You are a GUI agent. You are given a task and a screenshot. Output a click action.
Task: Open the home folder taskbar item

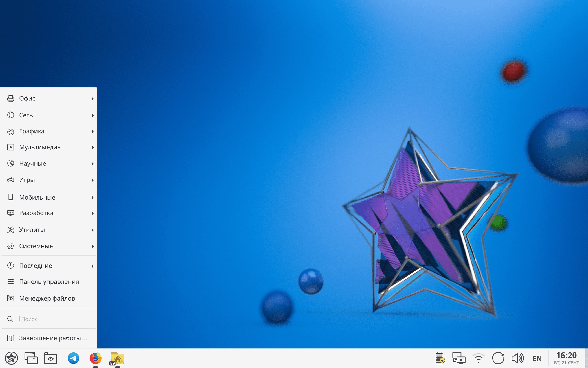click(117, 359)
